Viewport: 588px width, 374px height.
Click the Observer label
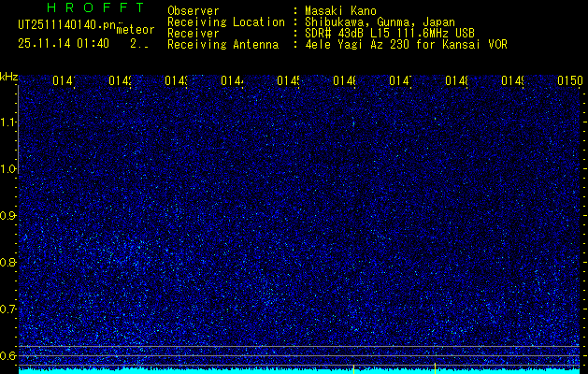pos(194,11)
